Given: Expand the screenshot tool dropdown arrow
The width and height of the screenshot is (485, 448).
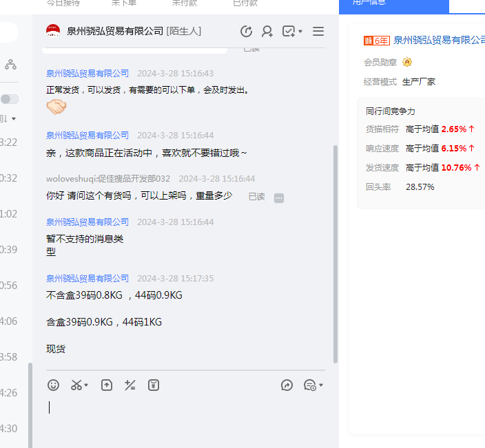Looking at the screenshot, I should click(87, 386).
